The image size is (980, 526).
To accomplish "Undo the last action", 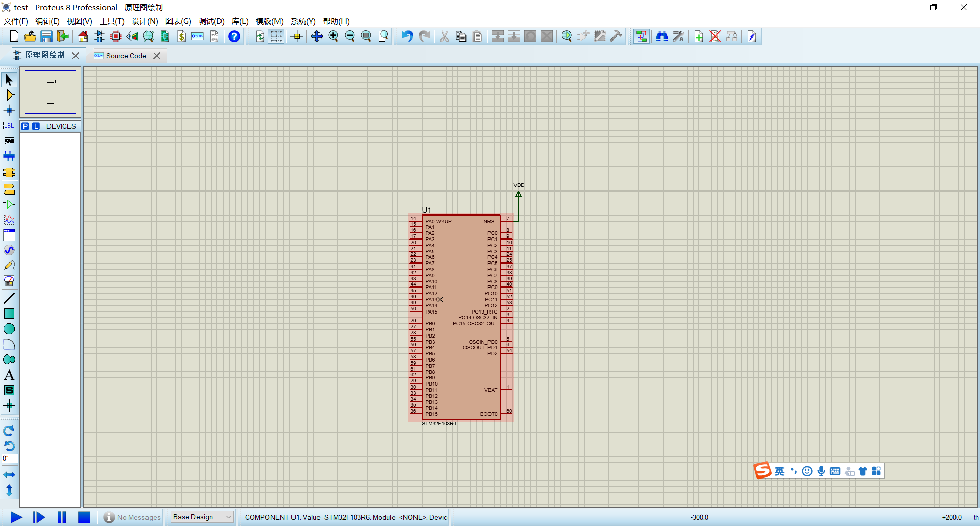I will pos(407,36).
